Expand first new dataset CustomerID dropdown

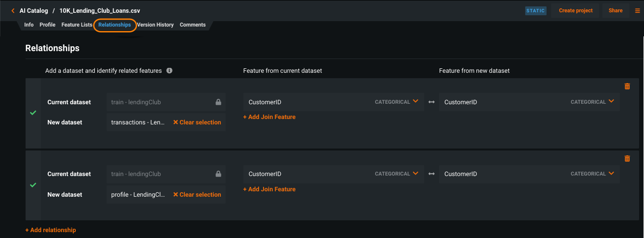pos(611,102)
